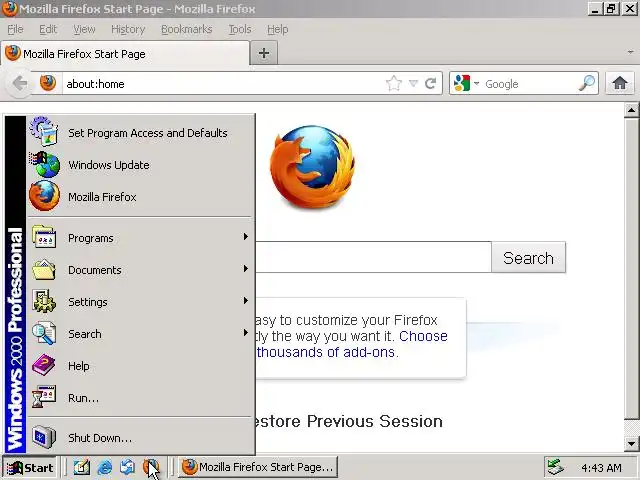
Task: Click the Run icon in Start menu
Action: (x=44, y=397)
